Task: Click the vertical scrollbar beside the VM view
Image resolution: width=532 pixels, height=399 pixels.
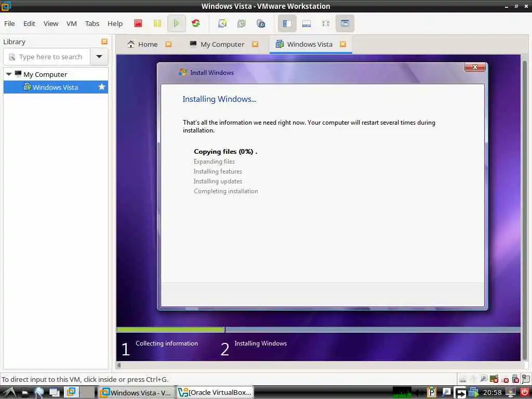Action: coord(525,210)
